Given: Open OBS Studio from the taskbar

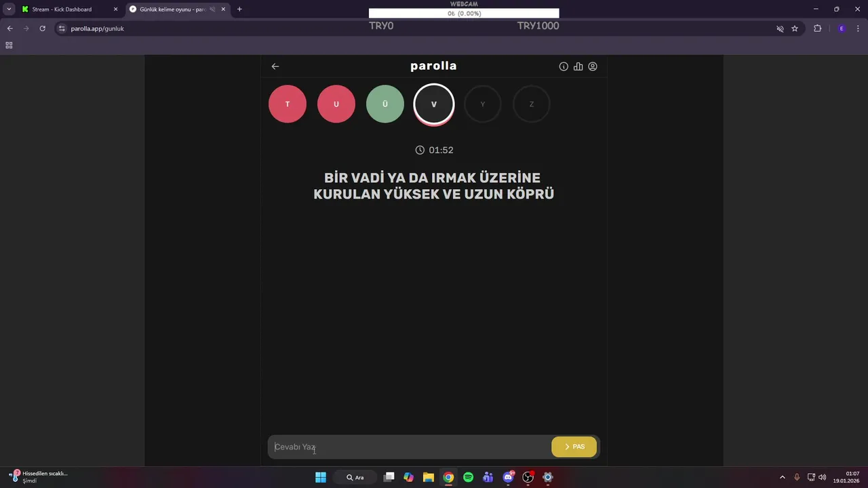Looking at the screenshot, I should (x=528, y=477).
